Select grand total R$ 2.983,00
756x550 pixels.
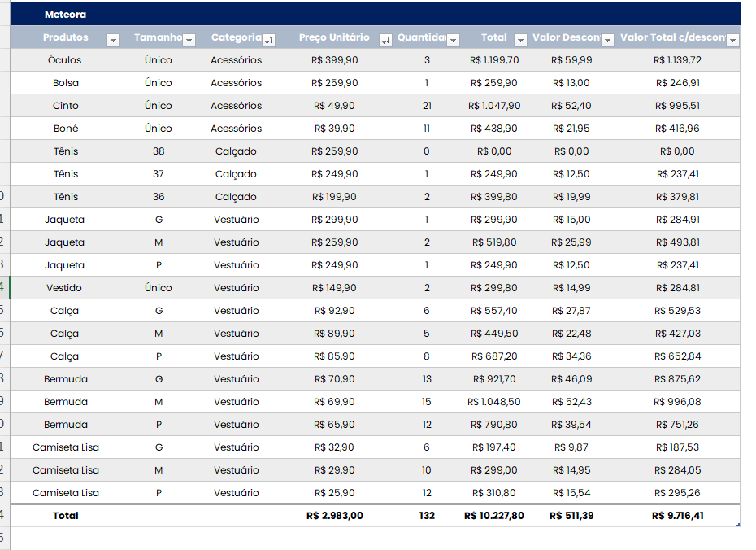coord(334,516)
